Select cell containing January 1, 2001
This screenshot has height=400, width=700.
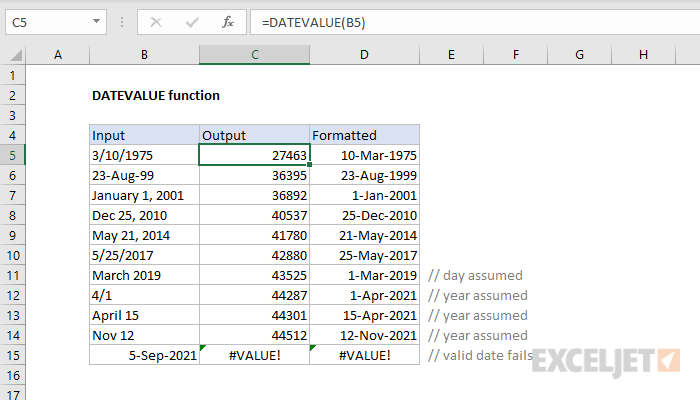144,195
